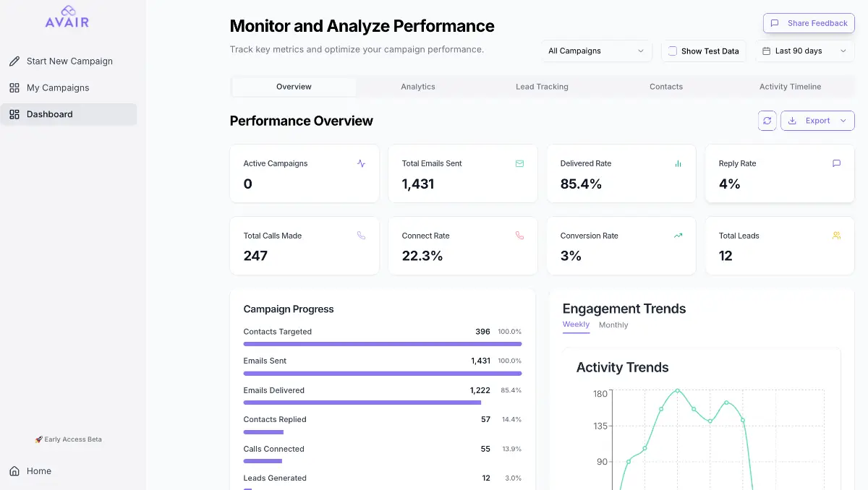868x490 pixels.
Task: Switch to the Analytics tab
Action: coord(418,87)
